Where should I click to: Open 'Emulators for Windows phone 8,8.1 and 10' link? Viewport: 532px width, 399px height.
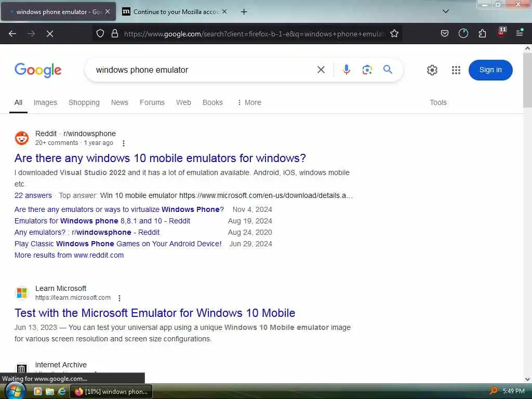tap(102, 221)
